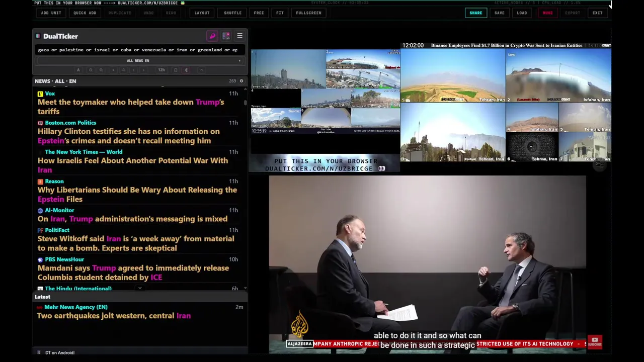This screenshot has height=362, width=644.
Task: Open Vox toymaker Trump tariffs headline
Action: click(131, 107)
